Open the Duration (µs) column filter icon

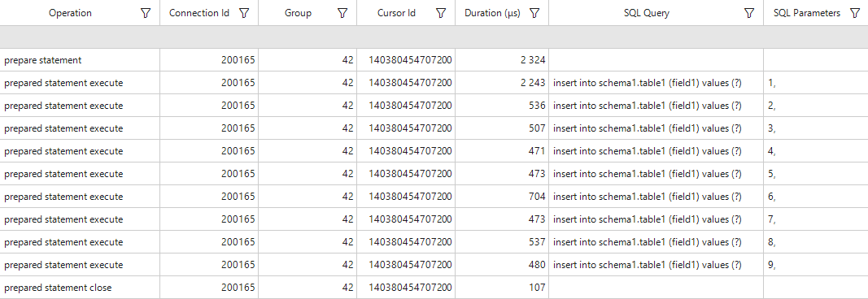point(534,13)
